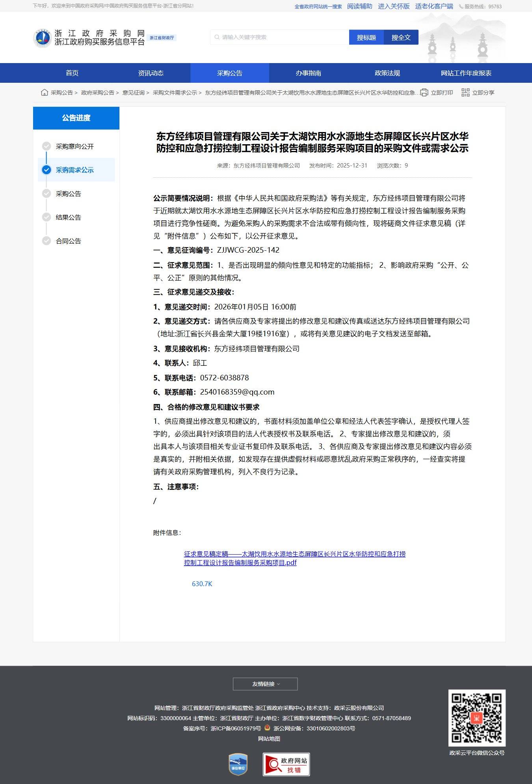Open the 进入关怀版 link at top

[x=394, y=6]
